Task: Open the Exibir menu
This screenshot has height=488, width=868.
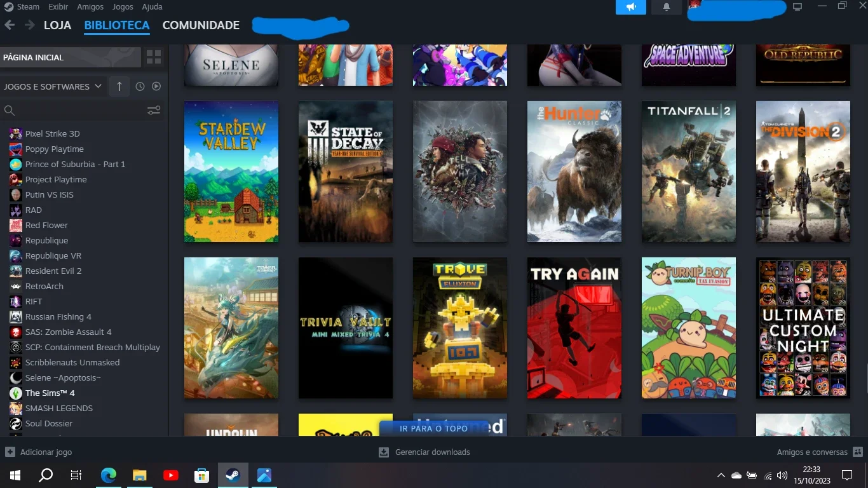Action: pos(58,7)
